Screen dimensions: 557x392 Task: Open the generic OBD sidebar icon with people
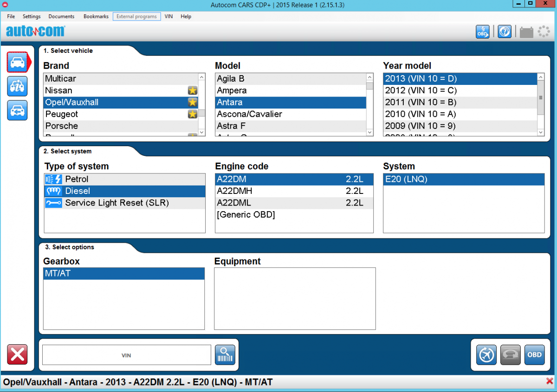click(17, 86)
